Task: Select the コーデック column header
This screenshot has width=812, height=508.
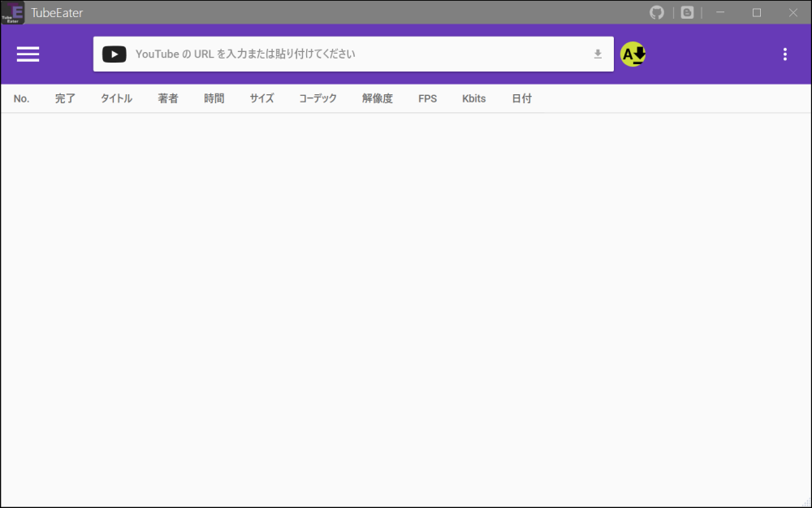Action: pos(317,98)
